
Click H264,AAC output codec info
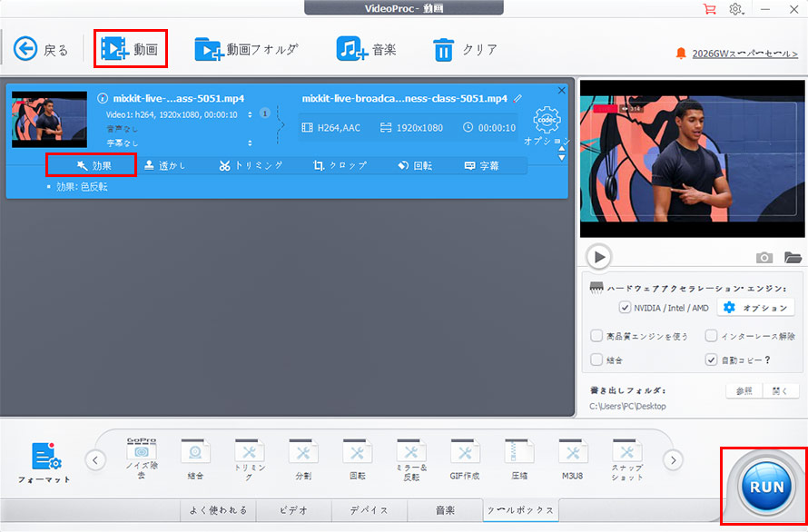pos(331,127)
